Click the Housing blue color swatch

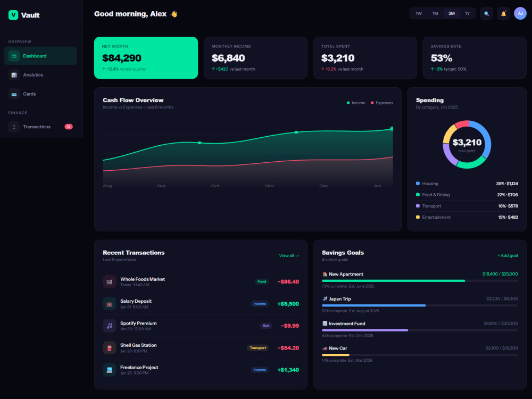point(418,184)
